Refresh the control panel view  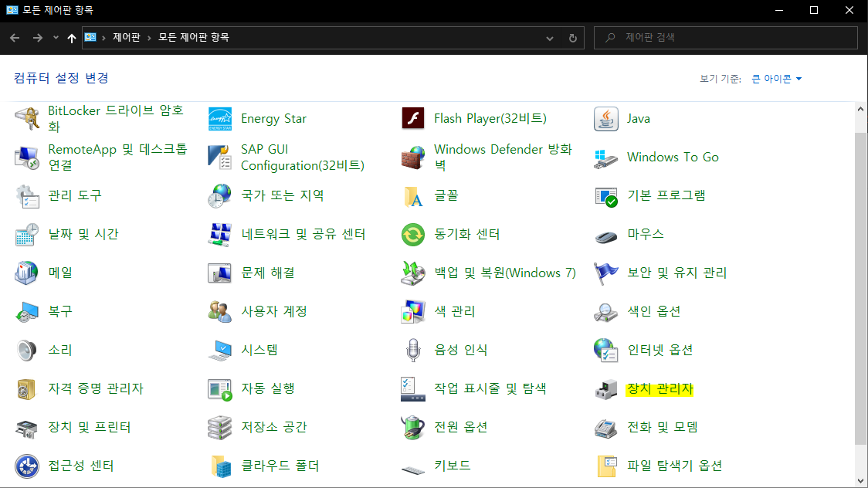point(573,38)
